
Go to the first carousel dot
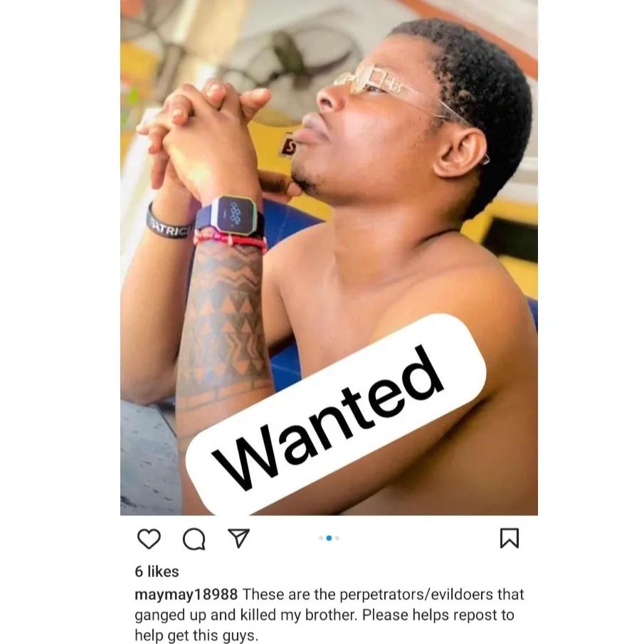click(x=321, y=538)
